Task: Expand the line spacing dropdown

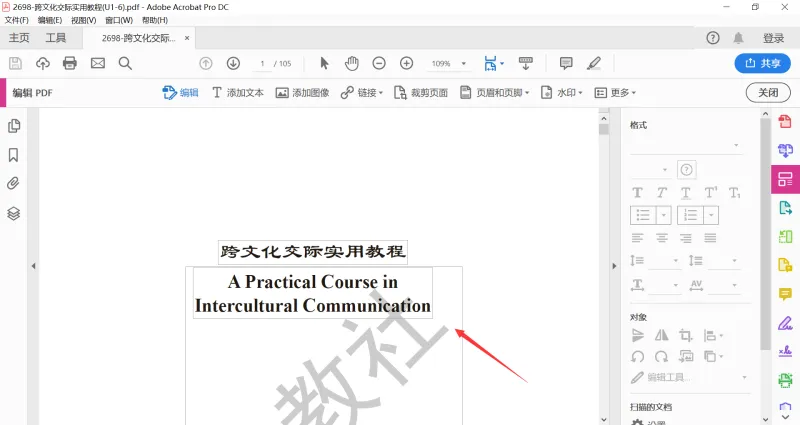Action: [x=676, y=261]
